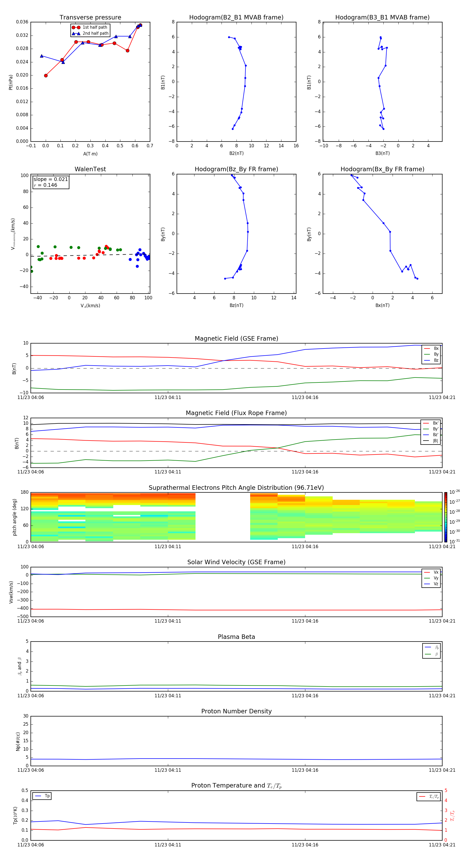Viewport: 473px width, 868px height.
Task: Click the Suprathermal Electrons Pitch Angle title
Action: 236,488
